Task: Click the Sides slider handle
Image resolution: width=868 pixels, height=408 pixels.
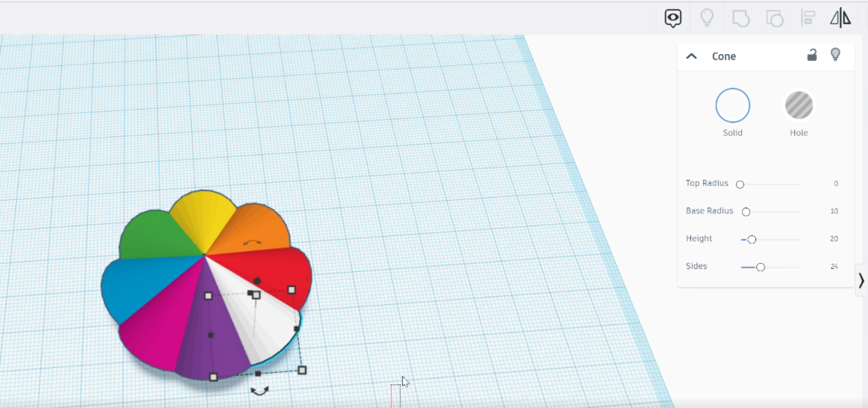Action: point(761,267)
